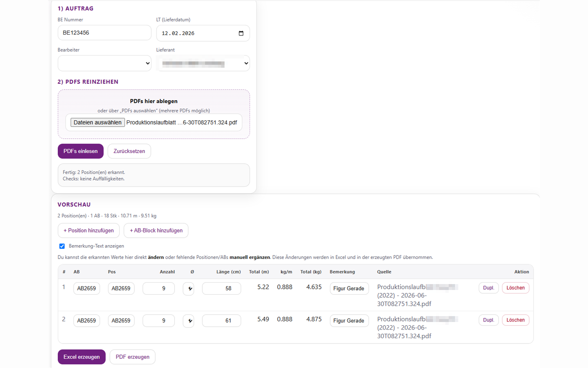The width and height of the screenshot is (588, 368).
Task: Click the PDFs einlesen button
Action: point(80,151)
